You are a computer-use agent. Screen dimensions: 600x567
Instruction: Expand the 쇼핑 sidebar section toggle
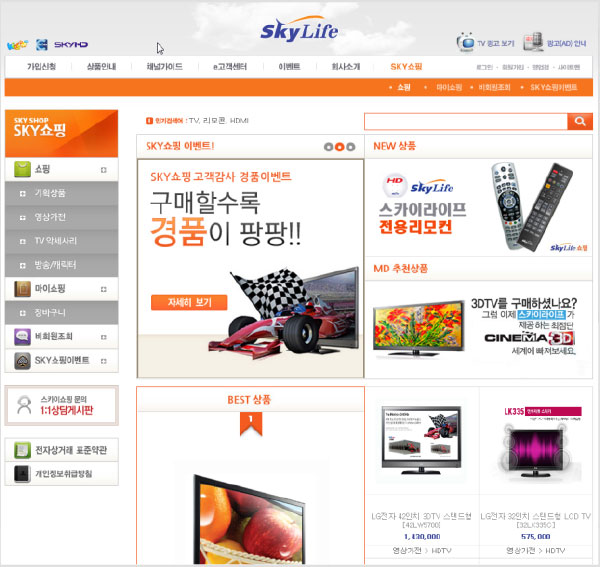pos(103,170)
